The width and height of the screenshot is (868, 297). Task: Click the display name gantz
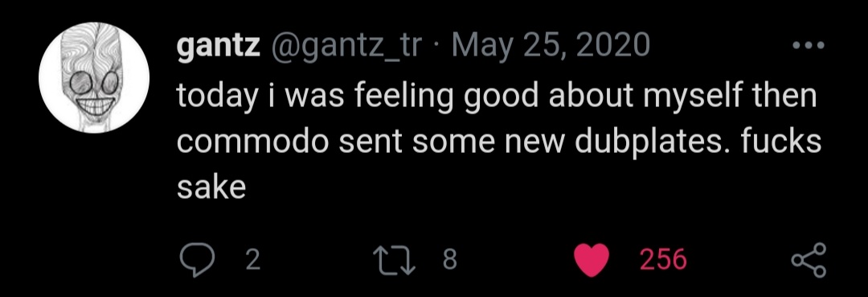(219, 47)
